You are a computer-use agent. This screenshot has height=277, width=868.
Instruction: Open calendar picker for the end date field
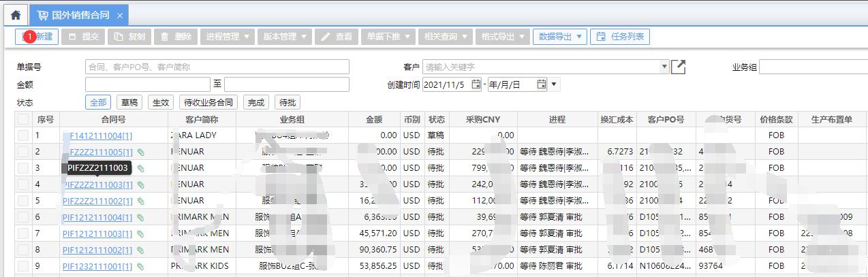pyautogui.click(x=542, y=84)
